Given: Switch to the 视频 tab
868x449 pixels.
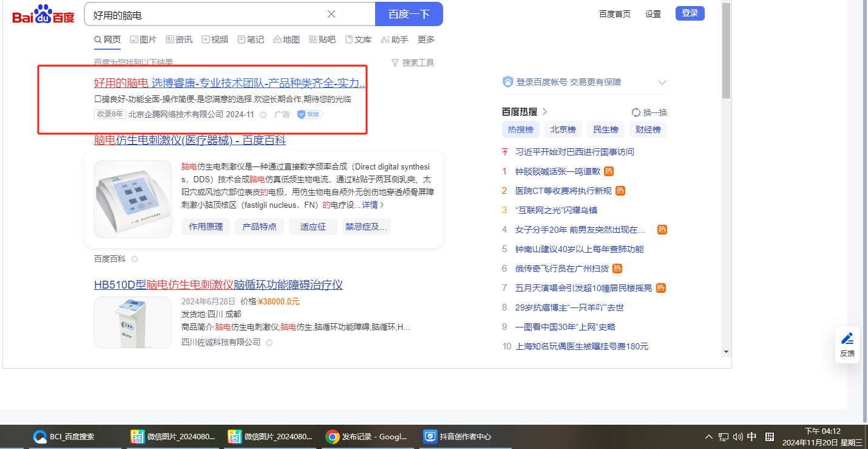Looking at the screenshot, I should coord(215,39).
